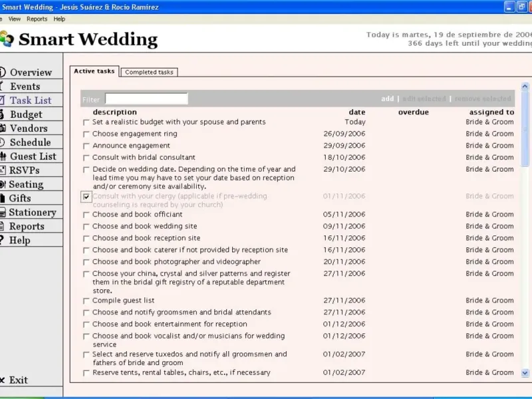
Task: Tick 'Choose and book officiant' checkbox
Action: [86, 215]
